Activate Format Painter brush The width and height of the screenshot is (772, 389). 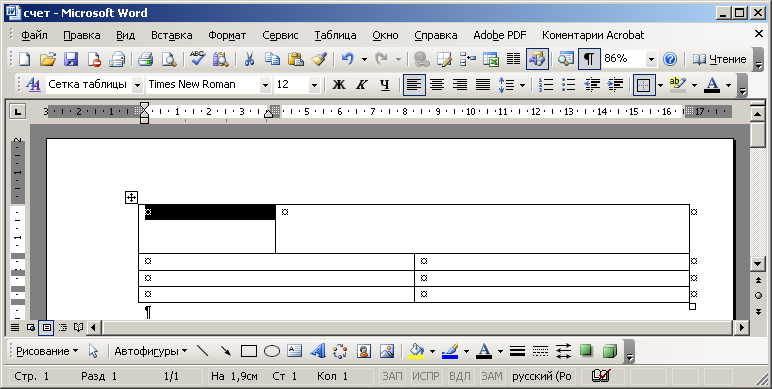319,59
